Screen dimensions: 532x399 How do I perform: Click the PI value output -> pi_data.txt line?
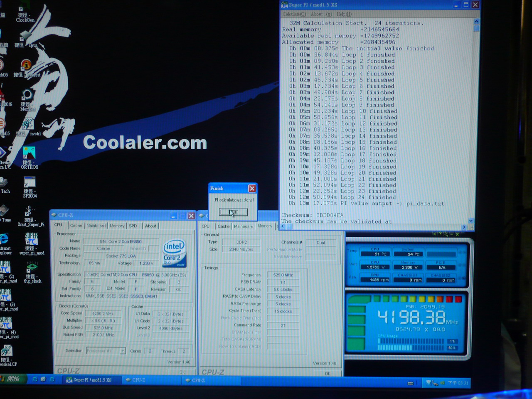tap(367, 204)
